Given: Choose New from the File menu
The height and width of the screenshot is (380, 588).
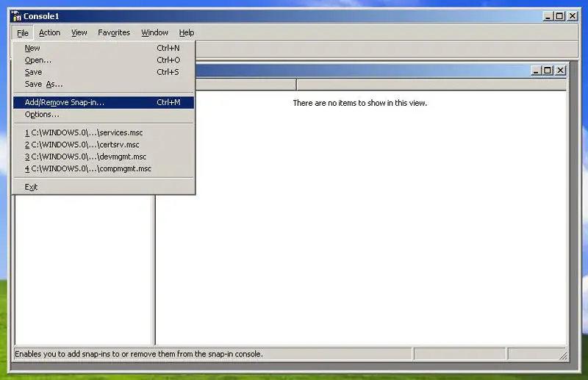Looking at the screenshot, I should click(x=104, y=48).
